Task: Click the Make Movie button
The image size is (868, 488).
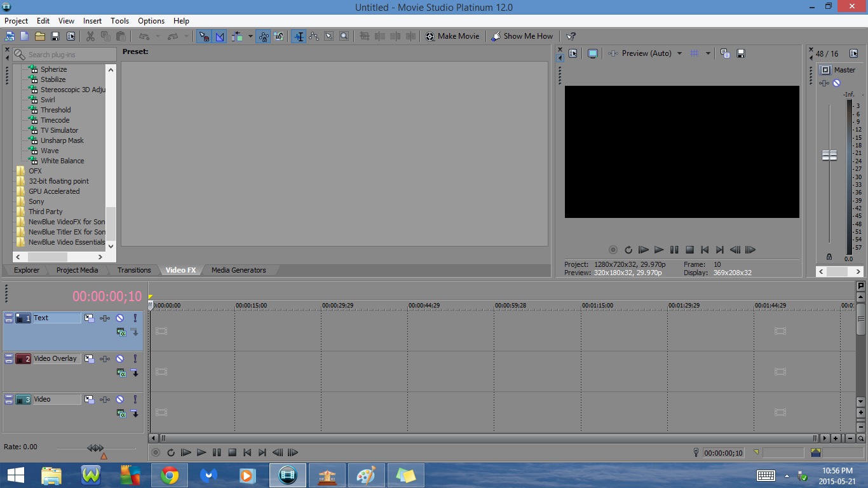Action: (452, 36)
